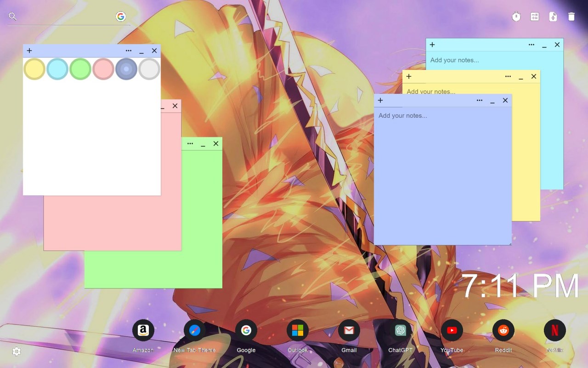Click the purple note's resize corner handle
The height and width of the screenshot is (368, 588).
(509, 243)
